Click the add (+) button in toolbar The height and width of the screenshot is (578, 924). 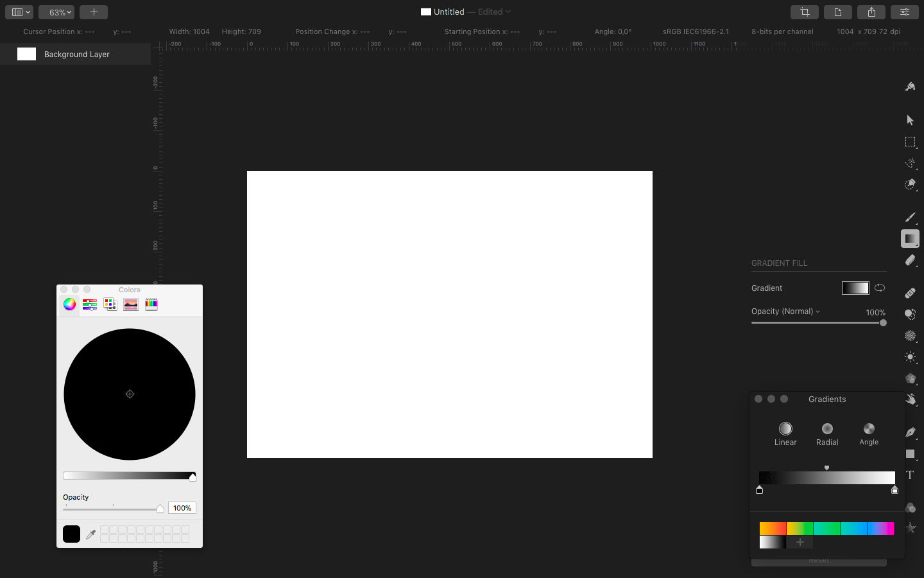94,12
